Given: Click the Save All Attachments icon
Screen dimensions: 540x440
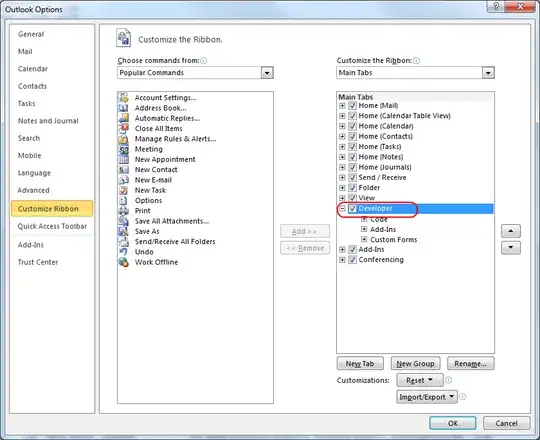Looking at the screenshot, I should [124, 221].
